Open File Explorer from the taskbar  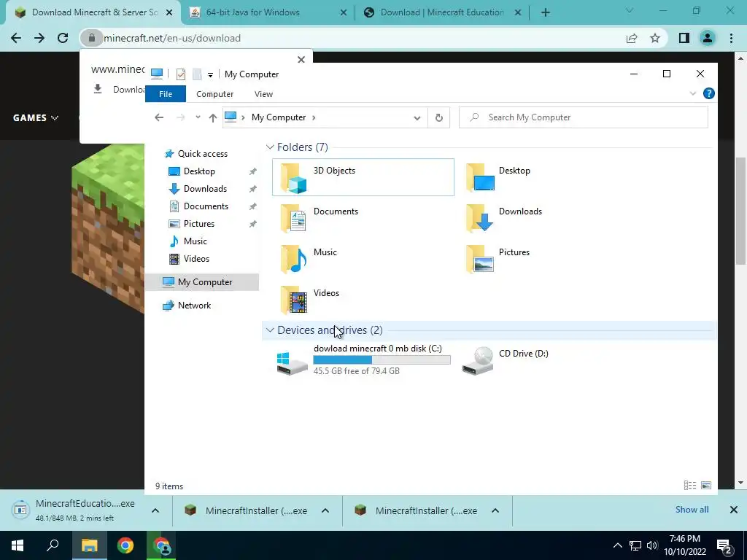[89, 545]
